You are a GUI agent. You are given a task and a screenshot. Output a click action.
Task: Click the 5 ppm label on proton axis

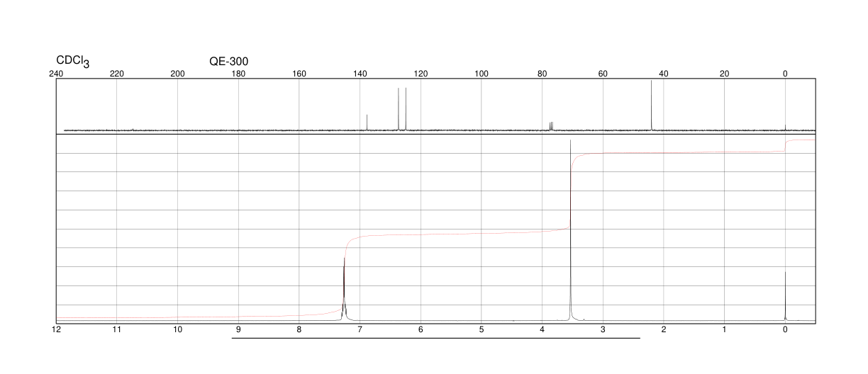[482, 330]
